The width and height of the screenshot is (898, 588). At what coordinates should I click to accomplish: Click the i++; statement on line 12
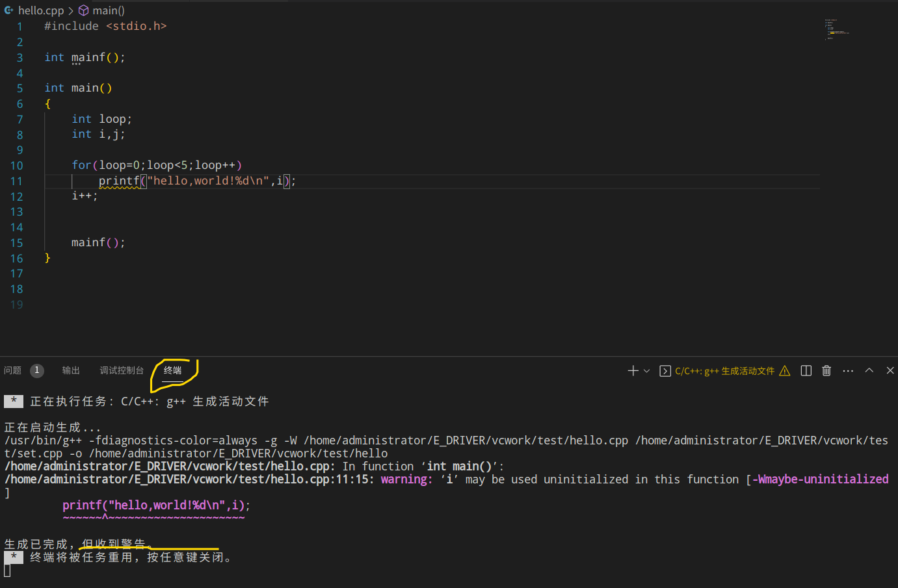tap(85, 196)
